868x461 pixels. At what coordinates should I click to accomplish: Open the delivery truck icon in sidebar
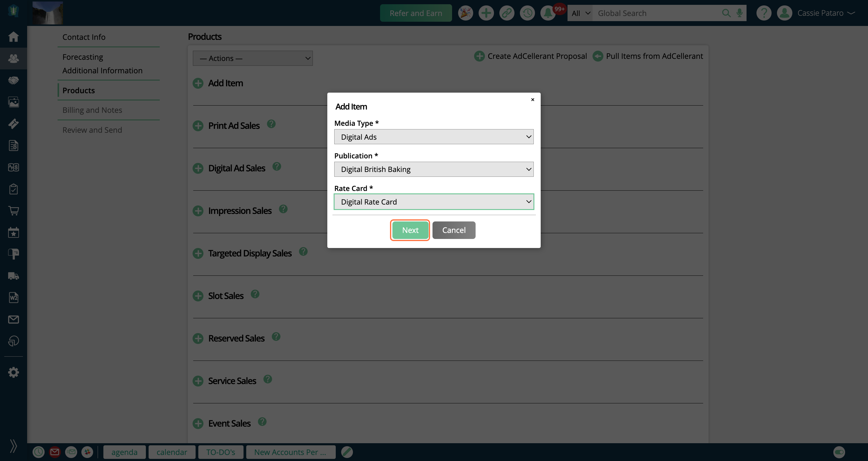click(14, 276)
